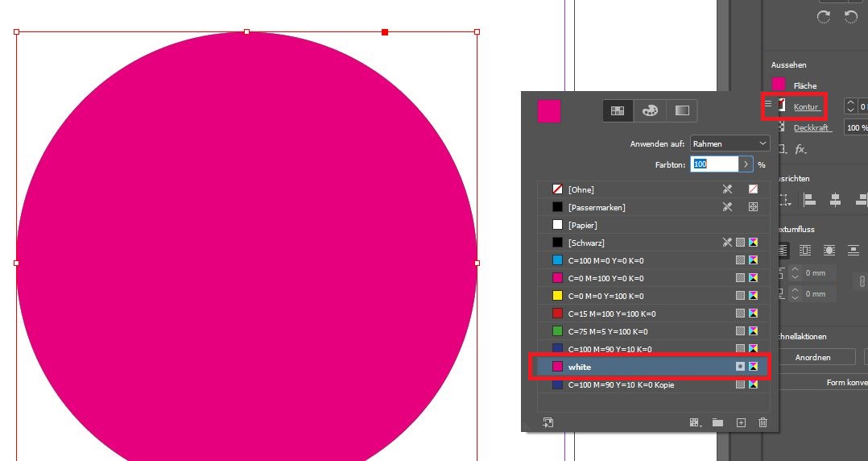Add swatch to CC library icon
The image size is (868, 461).
tap(548, 422)
